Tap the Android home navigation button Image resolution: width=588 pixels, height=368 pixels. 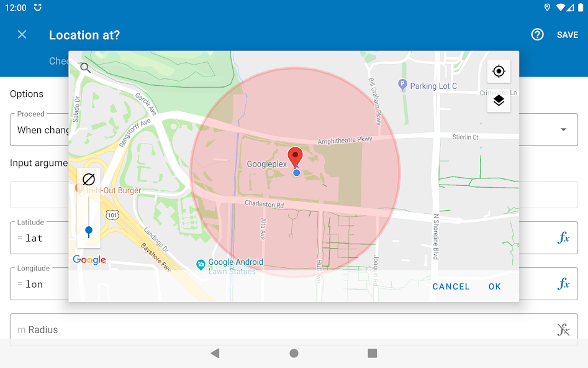click(x=294, y=353)
